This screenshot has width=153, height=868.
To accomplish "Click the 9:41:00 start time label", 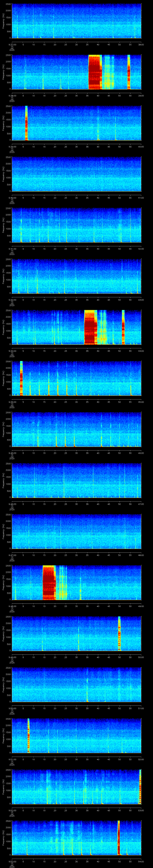I will coord(12,249).
